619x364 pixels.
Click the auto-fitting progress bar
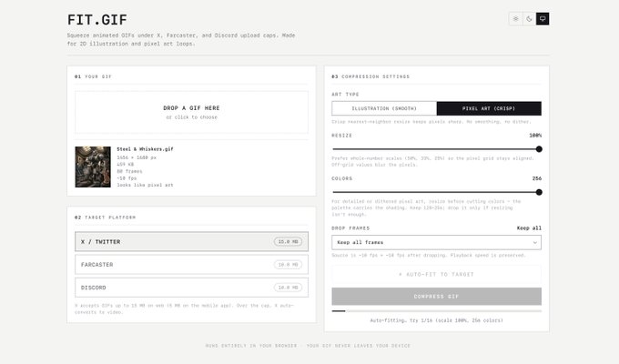point(436,311)
